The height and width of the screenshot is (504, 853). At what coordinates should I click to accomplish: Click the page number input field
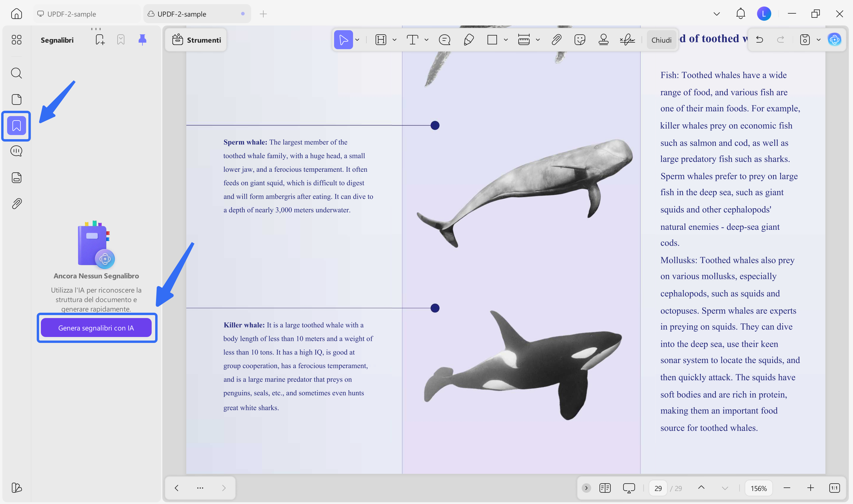tap(658, 488)
